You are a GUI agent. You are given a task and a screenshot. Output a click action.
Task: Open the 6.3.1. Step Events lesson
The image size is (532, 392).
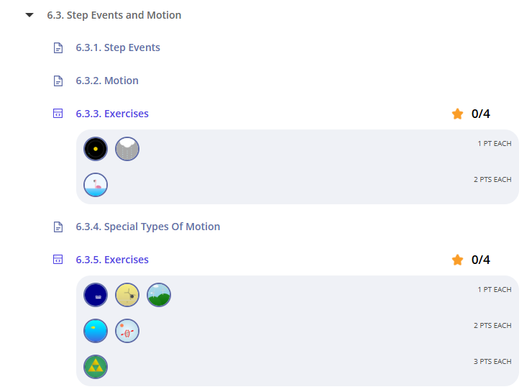pos(118,48)
